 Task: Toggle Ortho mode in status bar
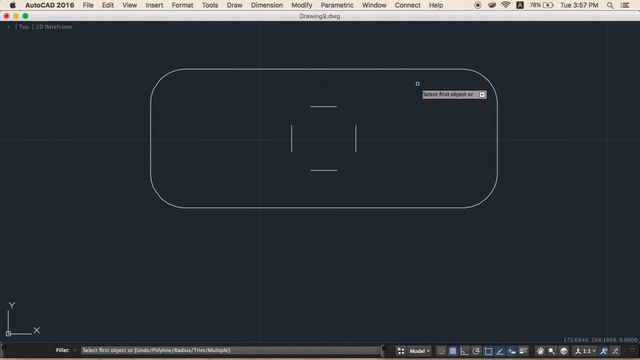[x=464, y=351]
